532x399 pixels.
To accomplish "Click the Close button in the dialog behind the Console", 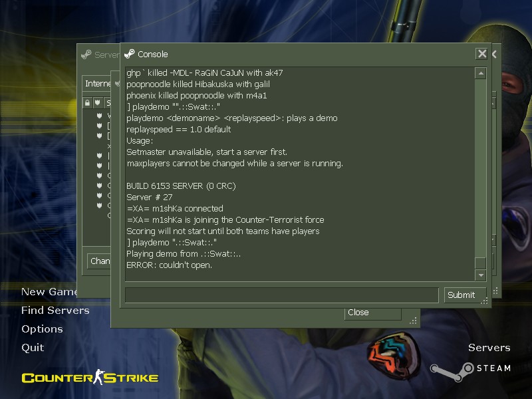I will pyautogui.click(x=372, y=313).
